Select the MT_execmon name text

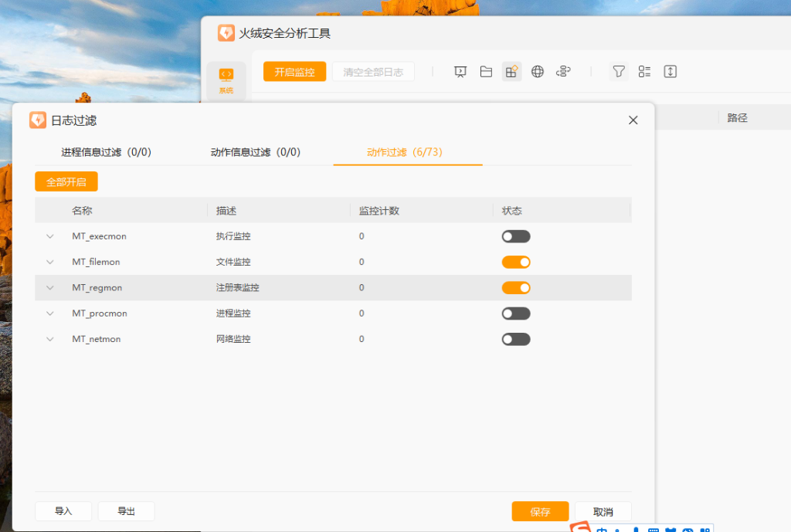(x=100, y=236)
